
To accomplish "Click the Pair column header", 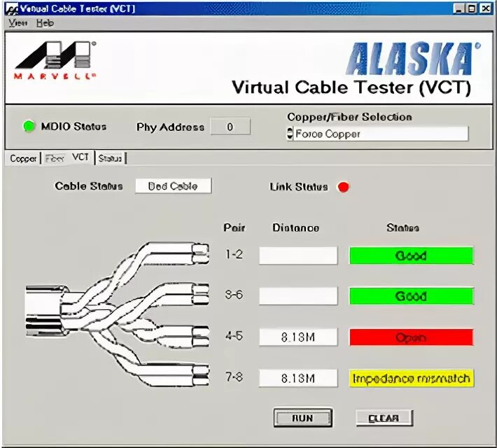I will click(234, 227).
